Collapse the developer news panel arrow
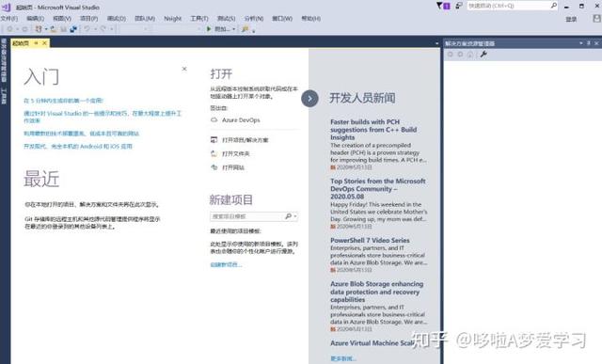Viewport: 602px width, 364px height. (309, 99)
